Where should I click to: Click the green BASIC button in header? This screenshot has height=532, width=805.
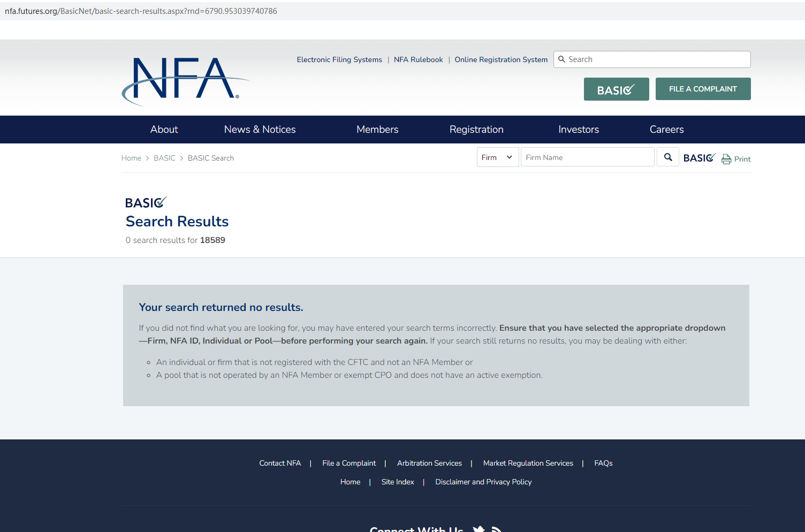(616, 89)
